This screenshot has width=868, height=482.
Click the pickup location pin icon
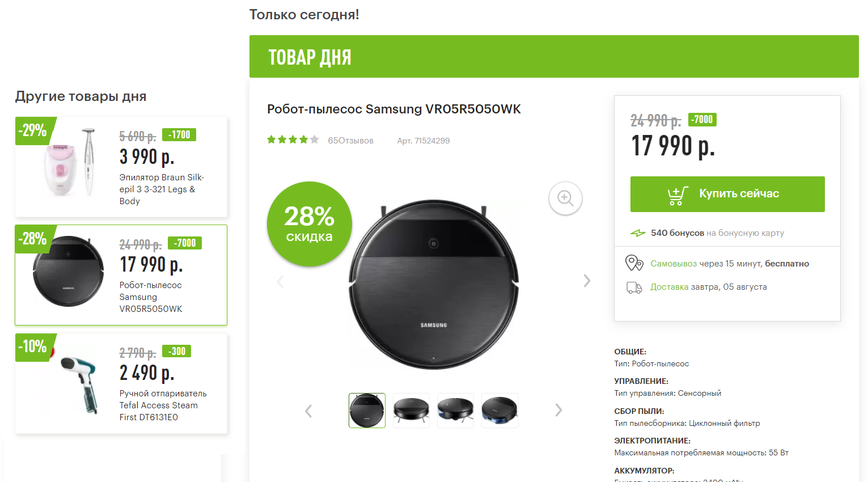tap(634, 263)
